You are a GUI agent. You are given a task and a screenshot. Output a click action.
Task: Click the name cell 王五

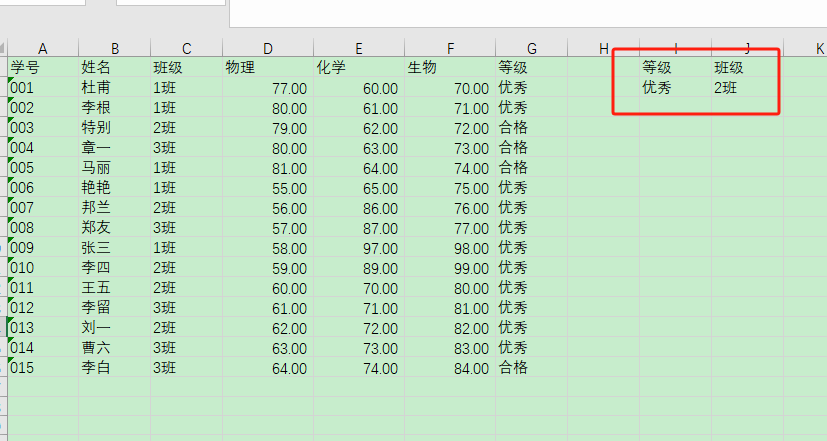tap(114, 287)
